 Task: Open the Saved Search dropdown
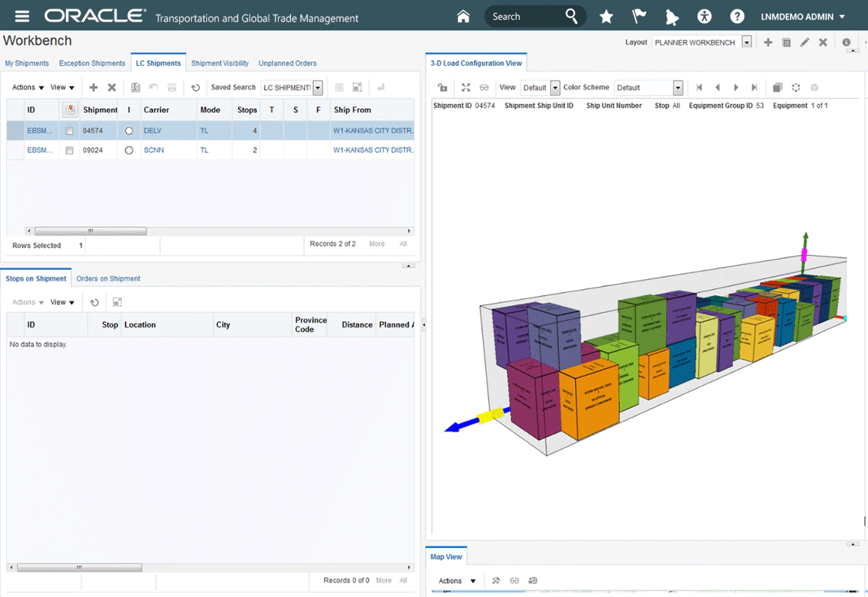[x=318, y=87]
